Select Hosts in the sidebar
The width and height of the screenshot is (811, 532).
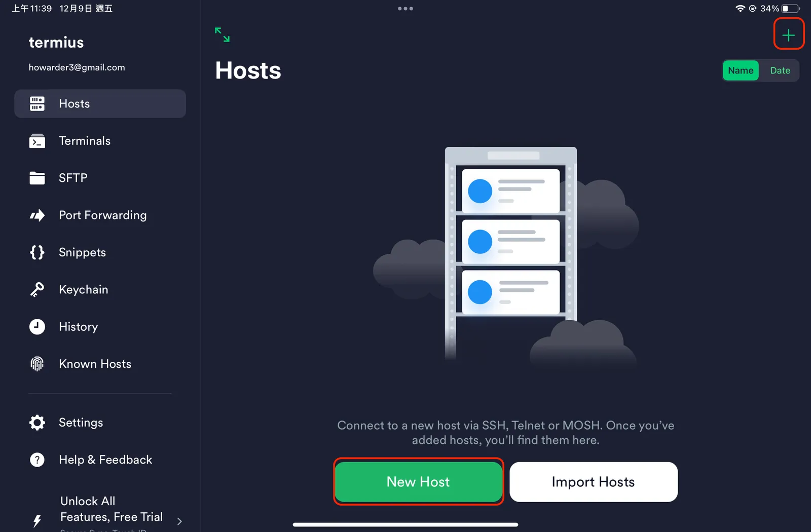[x=100, y=104]
